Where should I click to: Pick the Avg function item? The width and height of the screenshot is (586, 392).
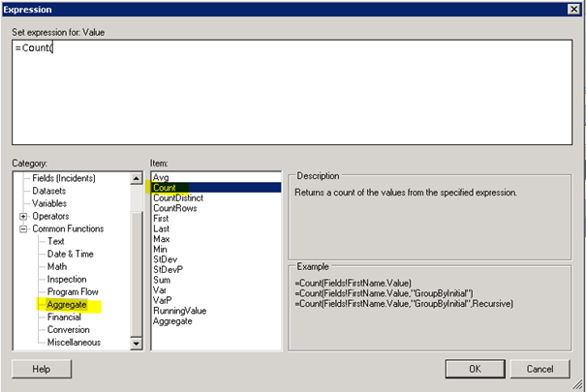pos(161,177)
